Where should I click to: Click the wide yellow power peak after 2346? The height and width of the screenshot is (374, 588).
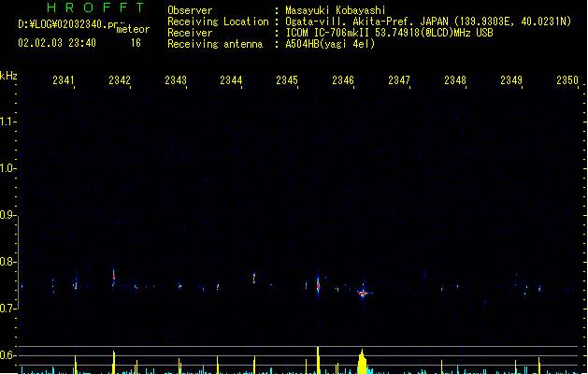(363, 362)
